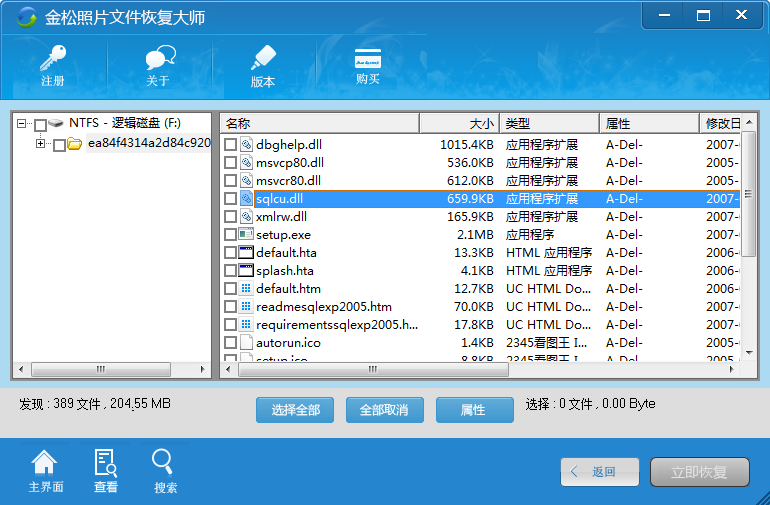The height and width of the screenshot is (505, 770).
Task: Click the dbghelp.dll file icon
Action: point(247,144)
